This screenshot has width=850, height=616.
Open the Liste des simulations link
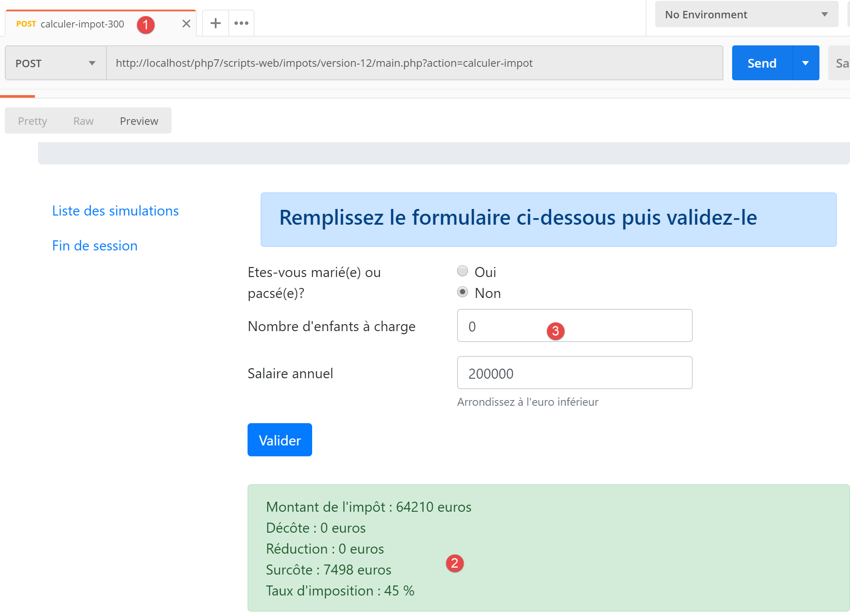point(115,211)
